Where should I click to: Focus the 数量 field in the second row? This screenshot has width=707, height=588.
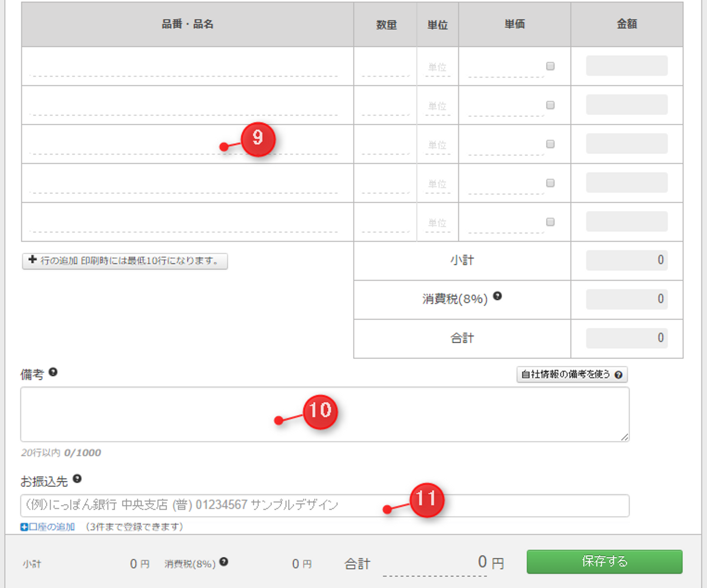[x=385, y=106]
